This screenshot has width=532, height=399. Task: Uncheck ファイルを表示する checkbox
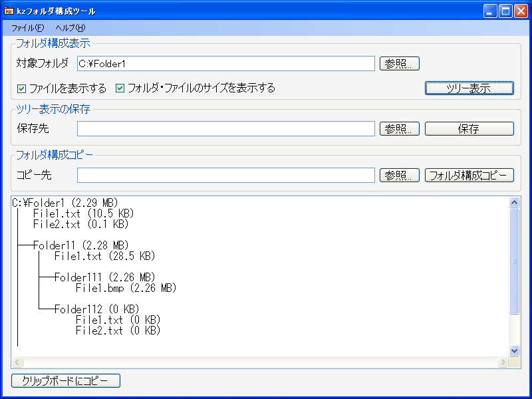[21, 89]
